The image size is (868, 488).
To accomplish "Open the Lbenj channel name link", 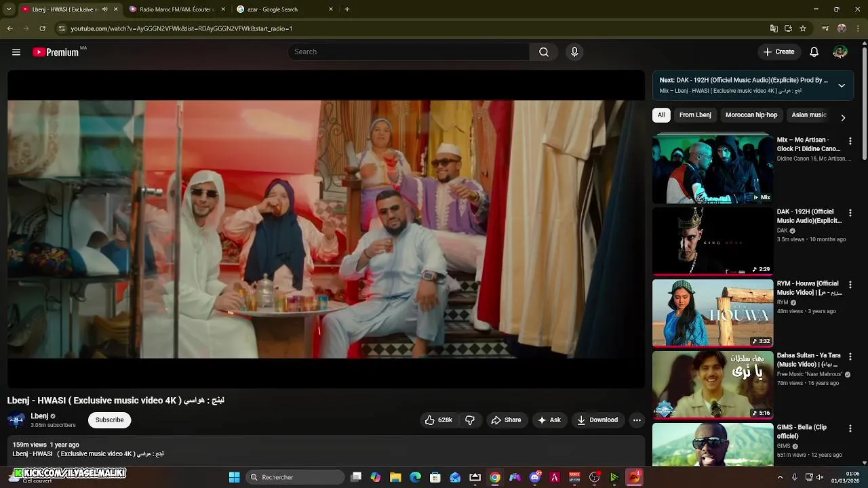I will click(x=39, y=416).
